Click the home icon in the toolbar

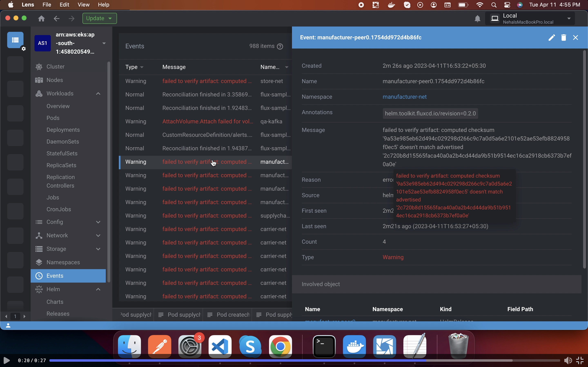41,18
